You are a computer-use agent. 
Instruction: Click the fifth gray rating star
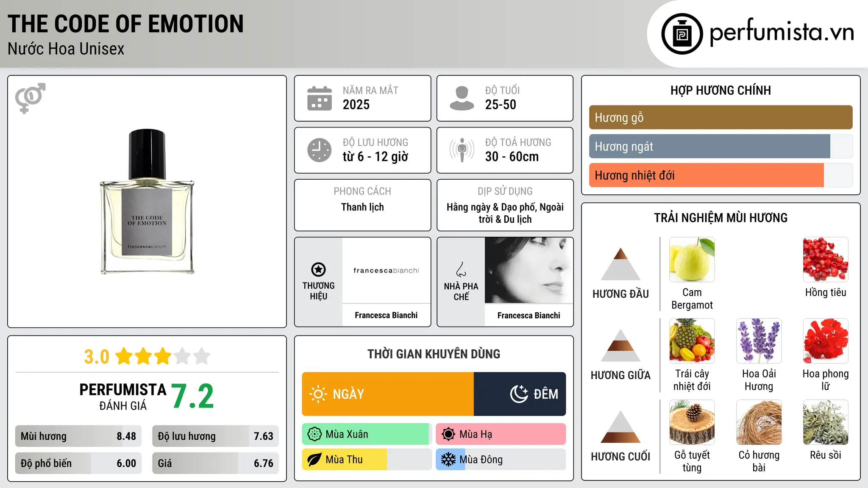click(202, 356)
